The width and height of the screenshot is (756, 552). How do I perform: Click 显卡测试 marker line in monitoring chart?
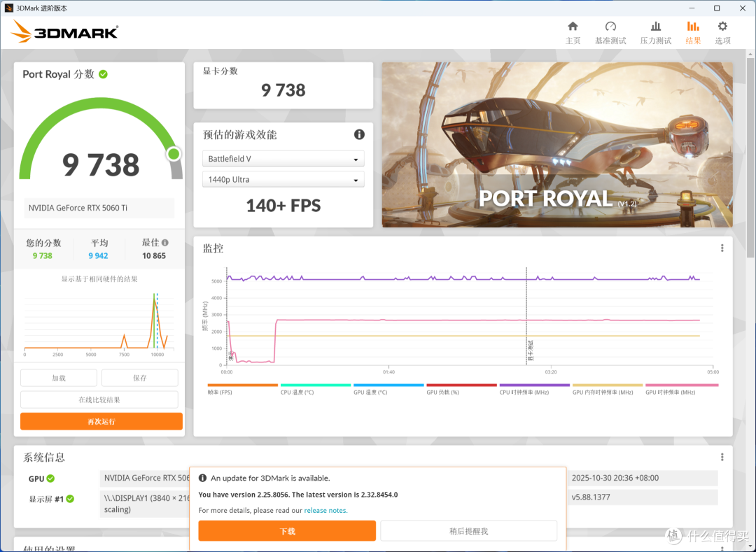[526, 316]
